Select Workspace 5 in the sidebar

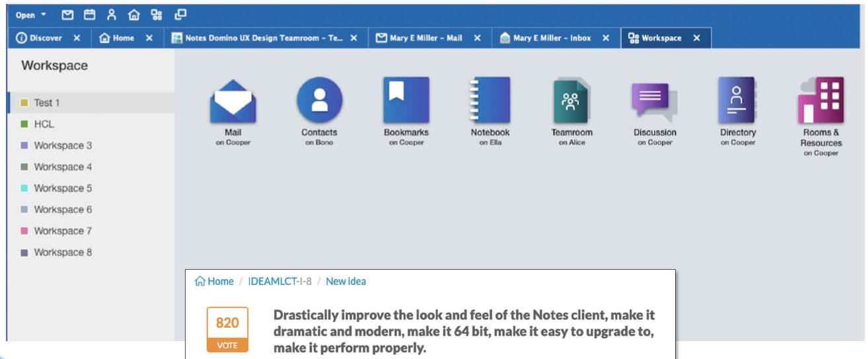tap(90, 188)
